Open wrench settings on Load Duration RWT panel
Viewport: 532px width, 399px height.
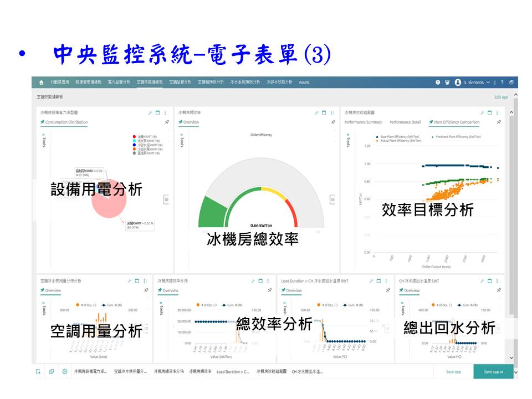pos(371,281)
